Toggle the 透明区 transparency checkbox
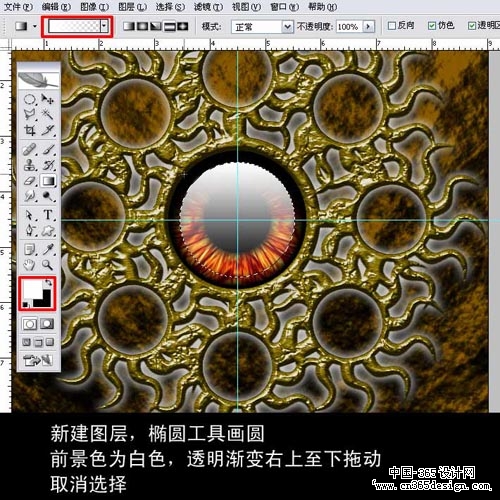Screen dimensions: 500x500 (472, 26)
